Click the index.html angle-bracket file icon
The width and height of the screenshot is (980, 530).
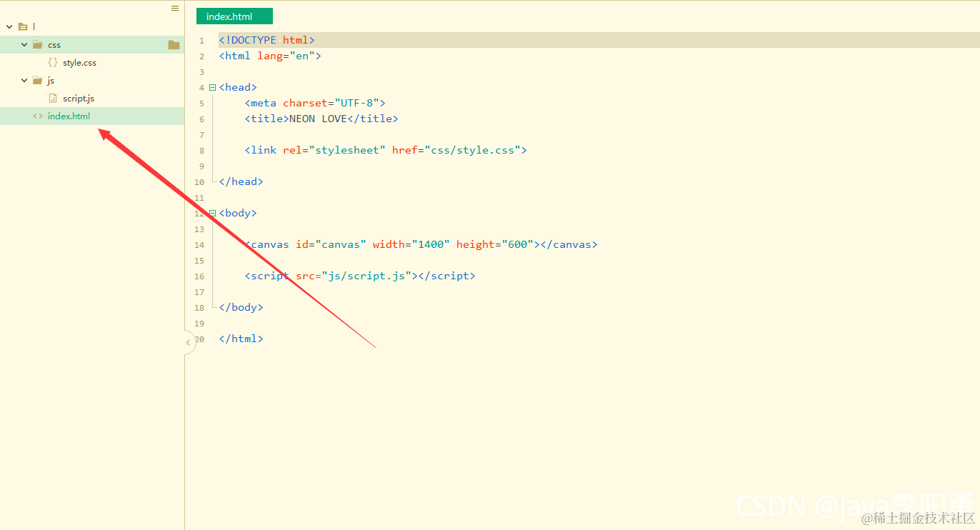pos(38,116)
